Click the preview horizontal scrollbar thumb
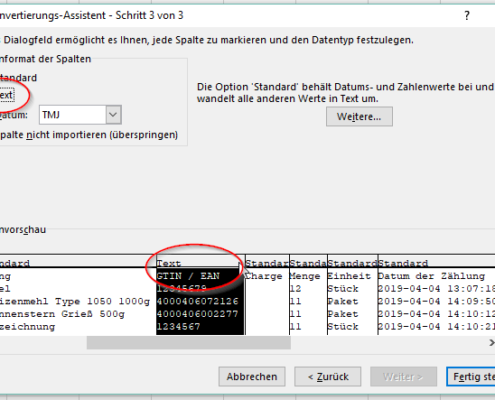The image size is (495, 400). pos(189,343)
